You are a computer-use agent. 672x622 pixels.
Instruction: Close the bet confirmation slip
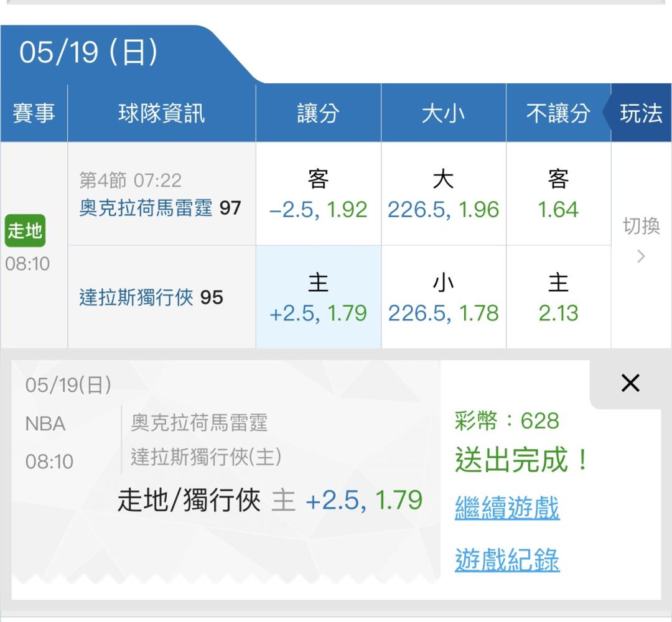[630, 383]
